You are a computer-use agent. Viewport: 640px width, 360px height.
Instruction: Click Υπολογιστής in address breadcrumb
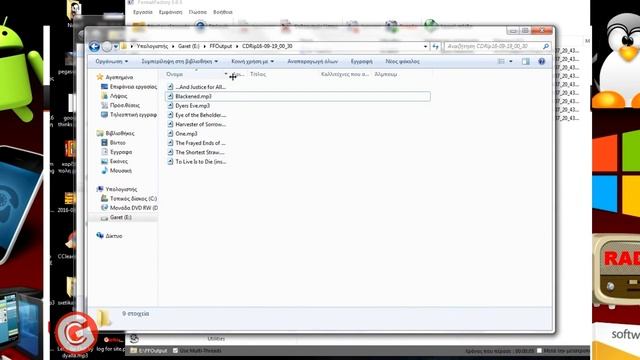click(152, 47)
